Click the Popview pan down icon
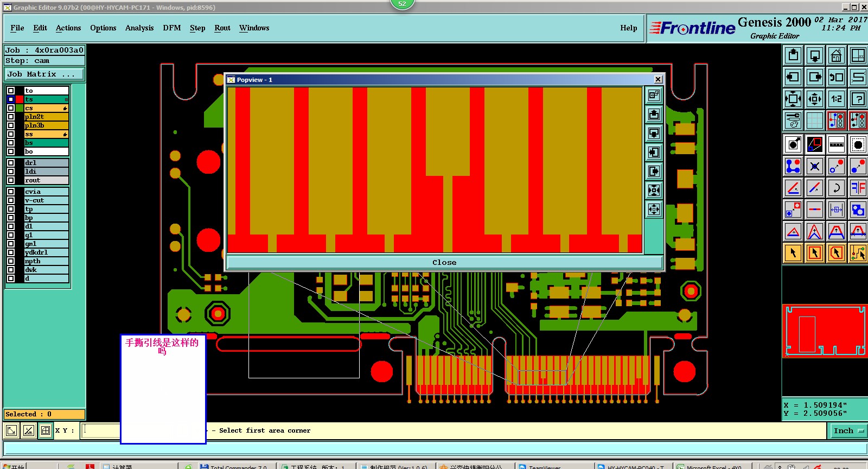 (654, 133)
